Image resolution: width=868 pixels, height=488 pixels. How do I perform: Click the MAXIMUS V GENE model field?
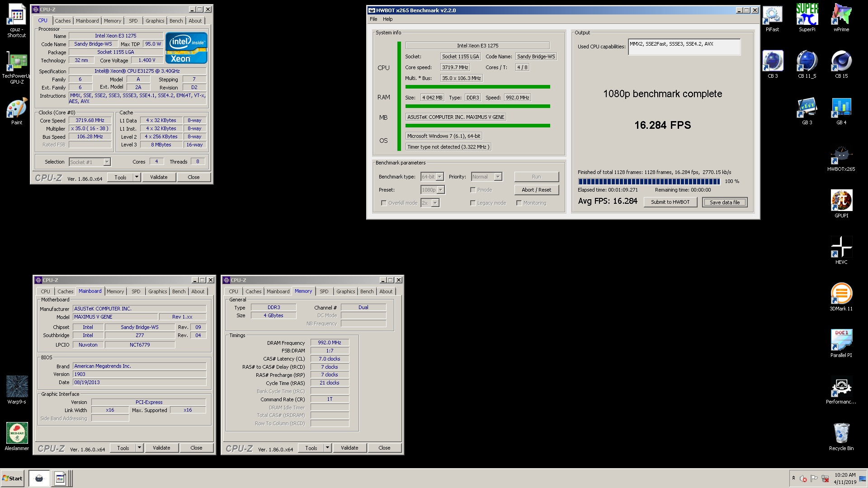coord(115,317)
